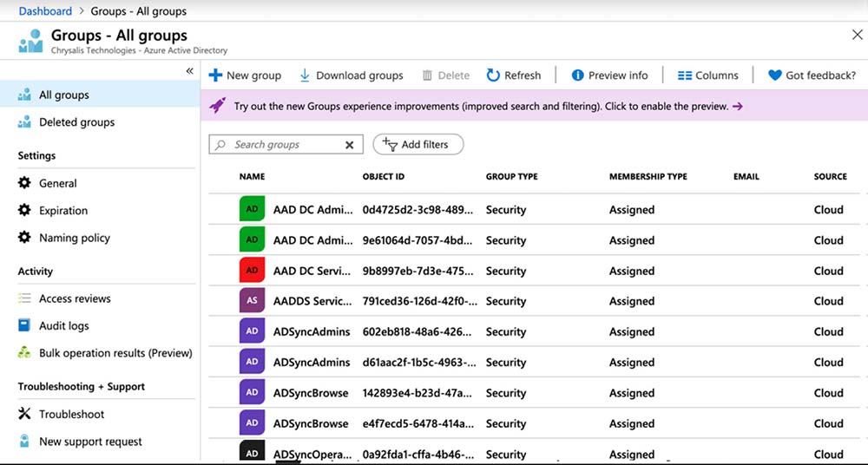Click the red AAD DC Service avatar icon

(252, 271)
